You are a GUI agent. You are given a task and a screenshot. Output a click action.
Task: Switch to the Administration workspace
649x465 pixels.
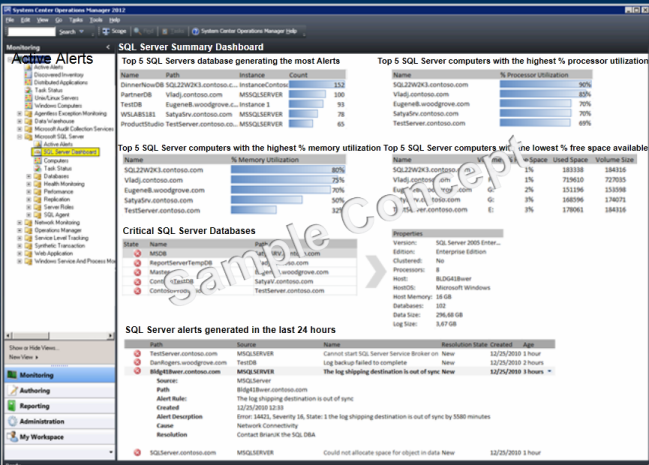tap(60, 422)
